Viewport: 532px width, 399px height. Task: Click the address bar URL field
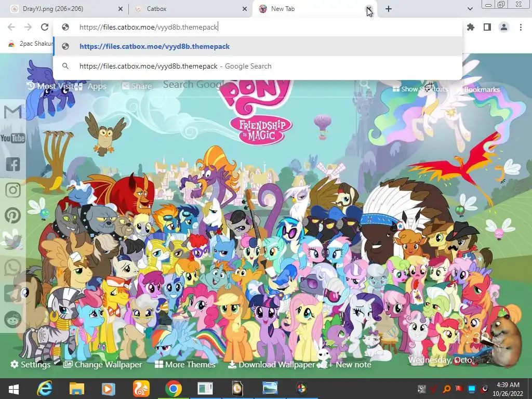click(x=258, y=27)
